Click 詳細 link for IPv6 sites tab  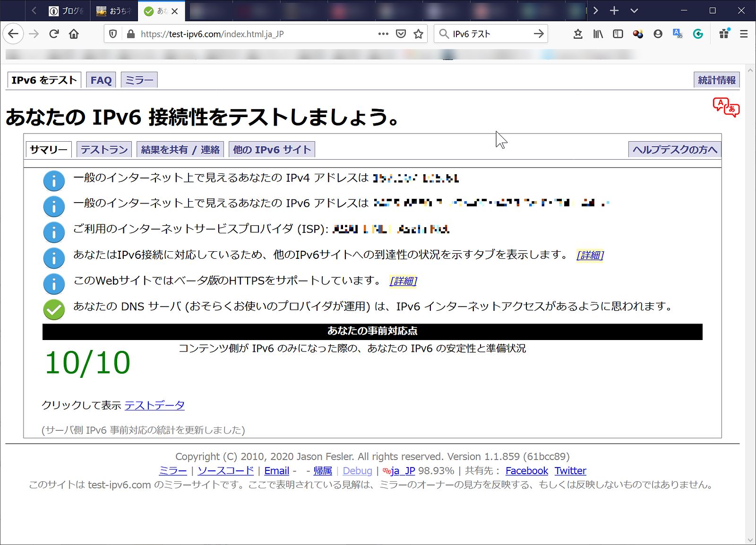coord(590,255)
